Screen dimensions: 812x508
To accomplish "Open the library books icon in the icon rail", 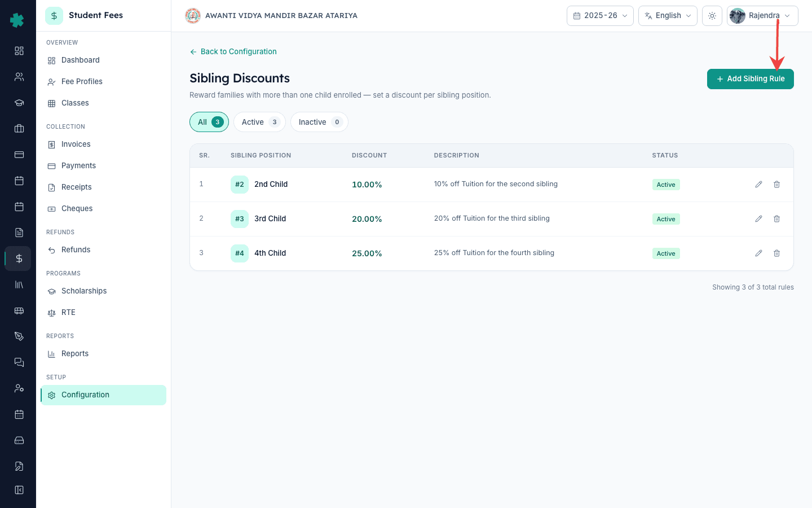I will click(x=19, y=284).
